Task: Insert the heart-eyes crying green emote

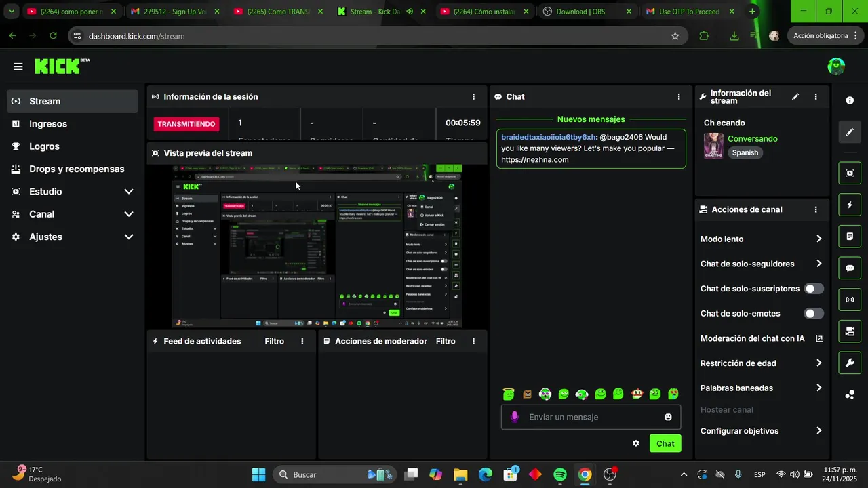Action: click(673, 393)
